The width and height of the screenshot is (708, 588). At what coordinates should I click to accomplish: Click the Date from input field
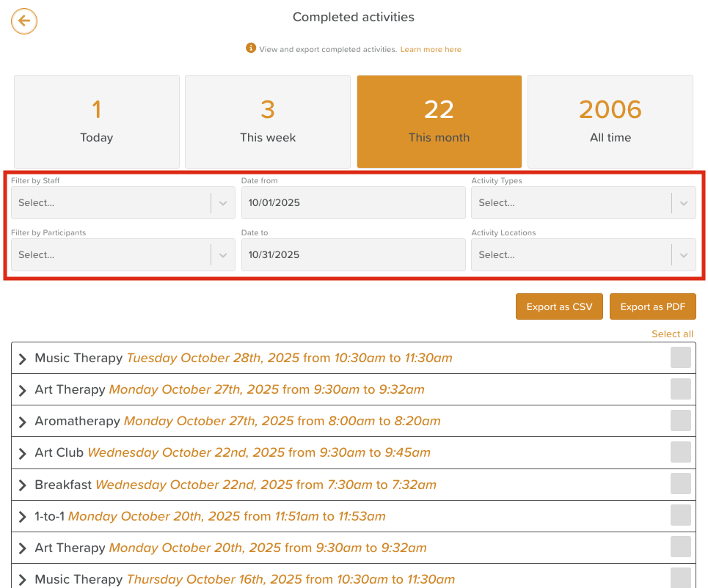353,203
